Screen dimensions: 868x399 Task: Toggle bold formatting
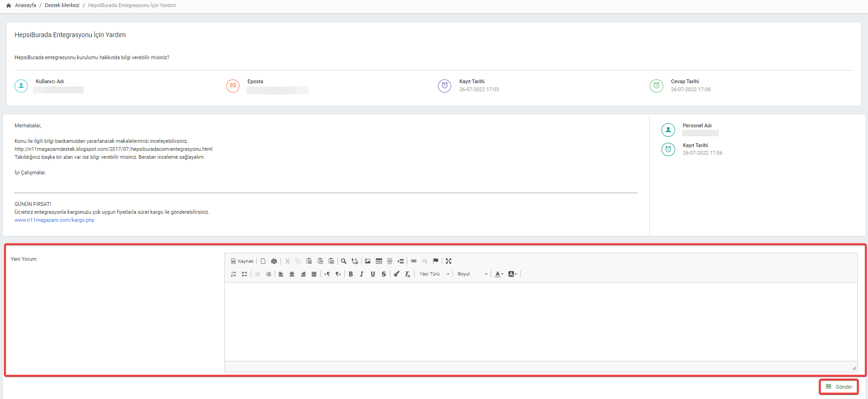click(350, 274)
